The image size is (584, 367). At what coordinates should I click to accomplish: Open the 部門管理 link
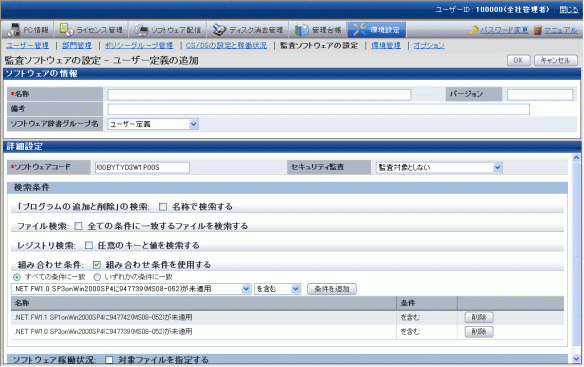tap(77, 45)
